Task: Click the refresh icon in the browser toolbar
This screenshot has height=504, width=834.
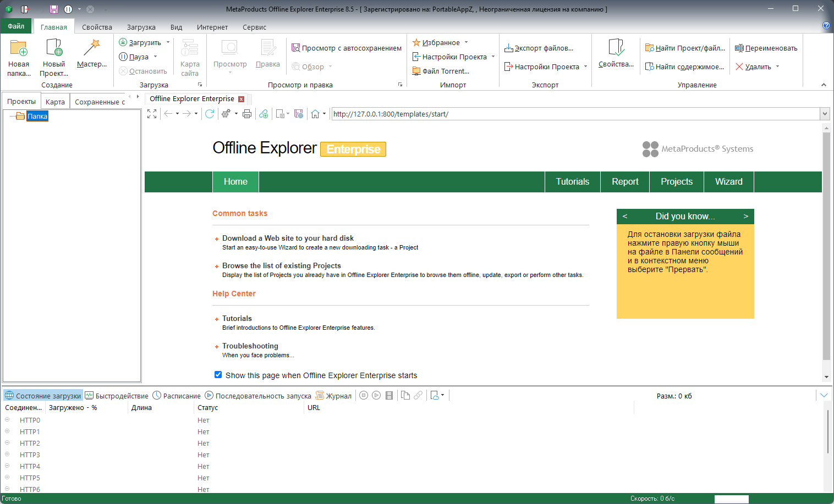Action: (x=211, y=114)
